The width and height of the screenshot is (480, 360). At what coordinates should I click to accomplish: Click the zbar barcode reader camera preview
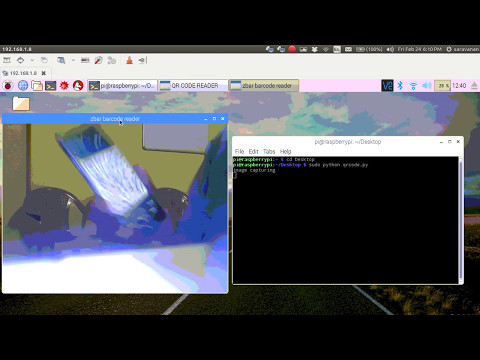115,208
